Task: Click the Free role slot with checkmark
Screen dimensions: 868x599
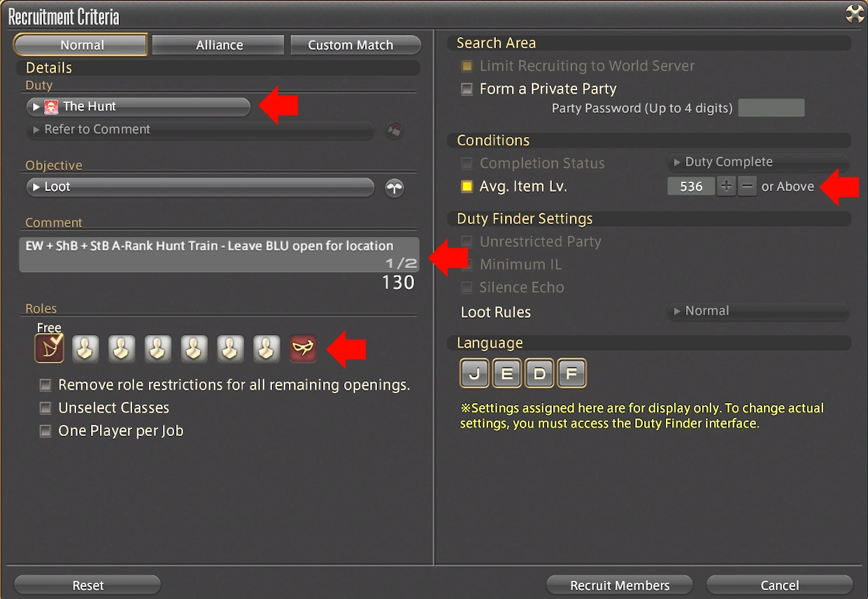Action: click(x=49, y=348)
